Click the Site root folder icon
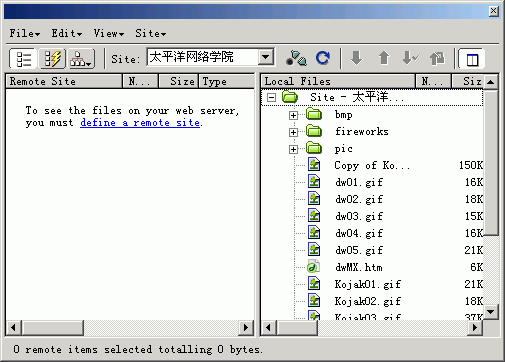 click(x=290, y=97)
